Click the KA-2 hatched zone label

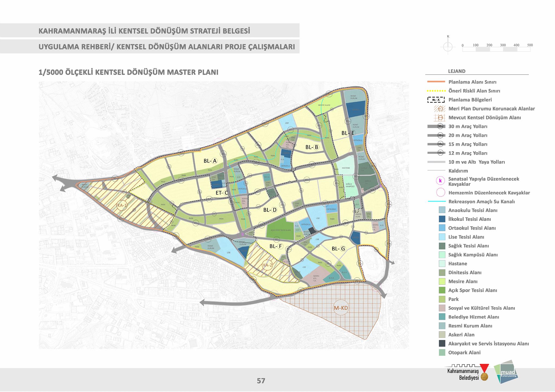click(x=267, y=265)
